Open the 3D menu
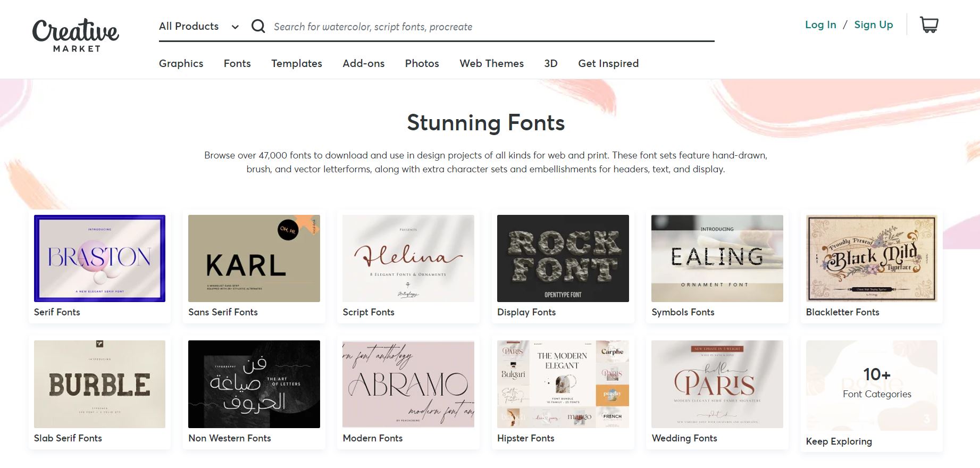The width and height of the screenshot is (980, 468). click(551, 63)
